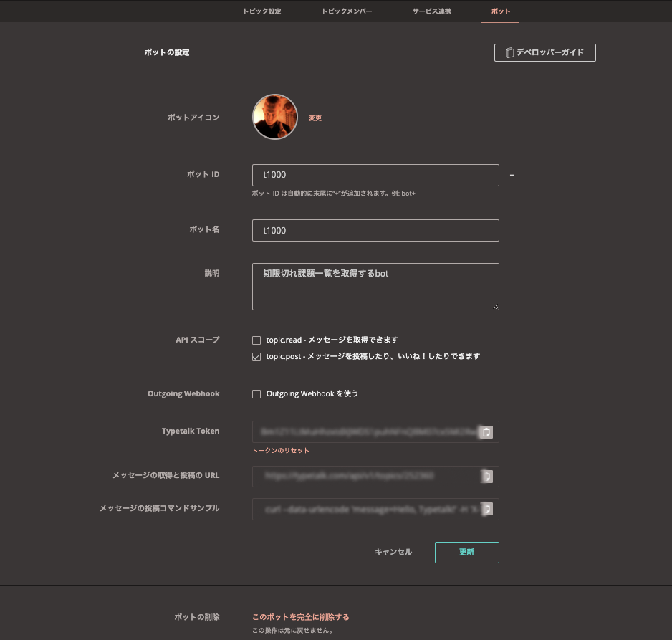Click the ボット名 input field
Viewport: 672px width, 640px height.
click(x=375, y=230)
